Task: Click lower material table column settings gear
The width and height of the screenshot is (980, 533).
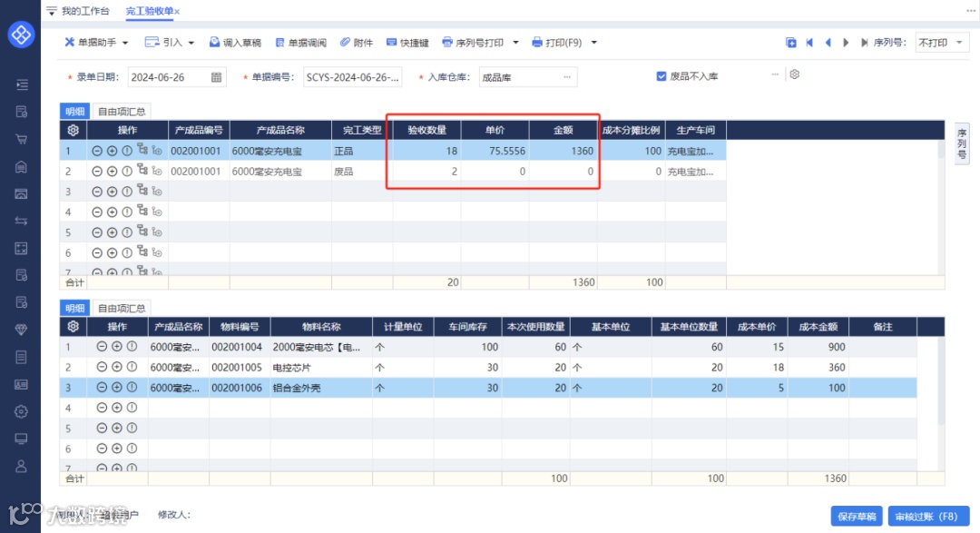Action: point(73,327)
